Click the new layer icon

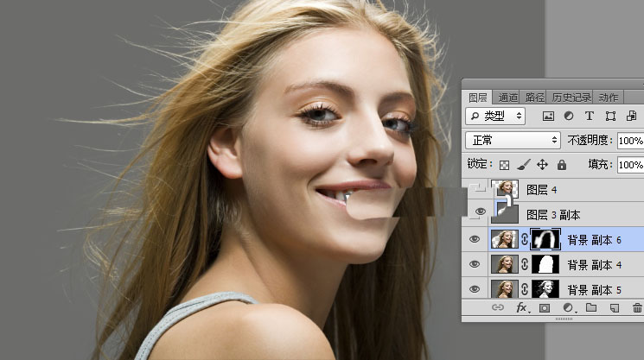[x=615, y=307]
